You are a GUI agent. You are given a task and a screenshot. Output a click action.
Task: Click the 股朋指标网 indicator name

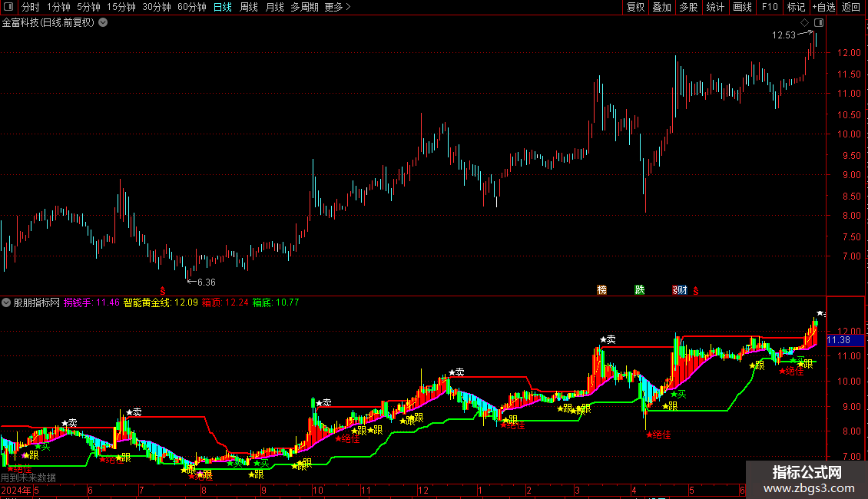[x=37, y=302]
